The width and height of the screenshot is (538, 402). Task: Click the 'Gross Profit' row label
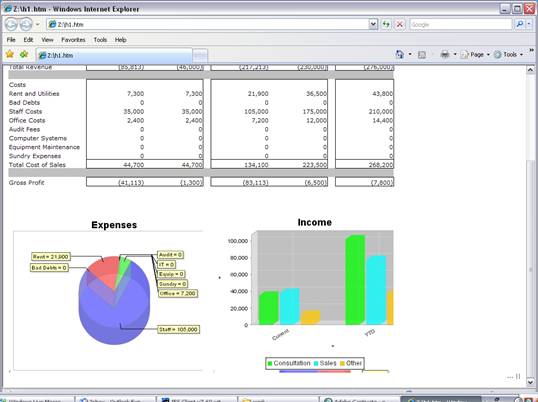[x=26, y=182]
